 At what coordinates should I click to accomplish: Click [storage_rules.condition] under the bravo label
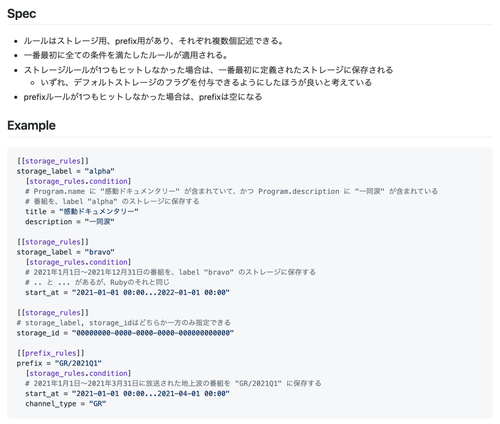[78, 262]
